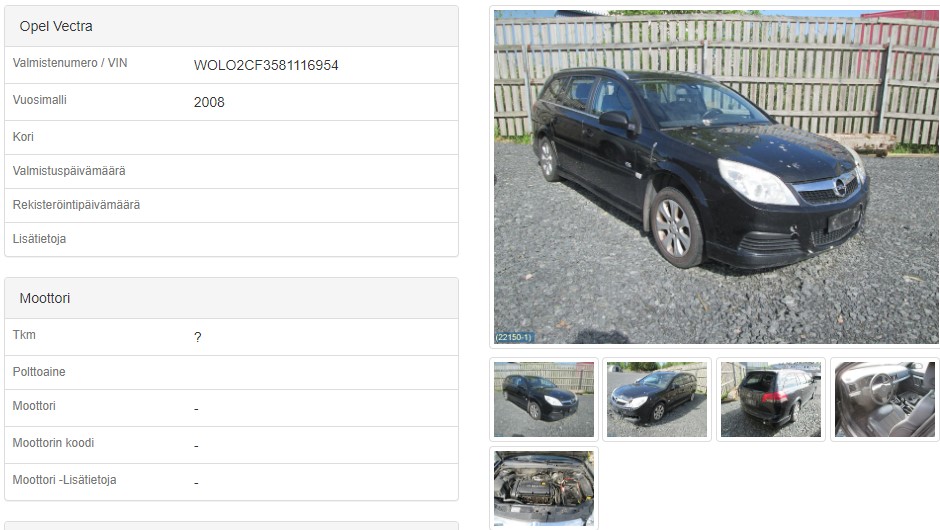Click the VIN number WOLO2CF3581116954
940x530 pixels.
266,65
